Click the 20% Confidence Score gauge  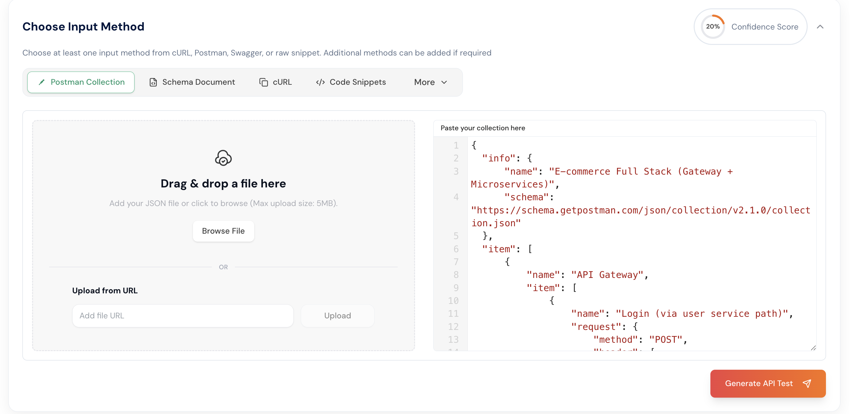[x=713, y=26]
